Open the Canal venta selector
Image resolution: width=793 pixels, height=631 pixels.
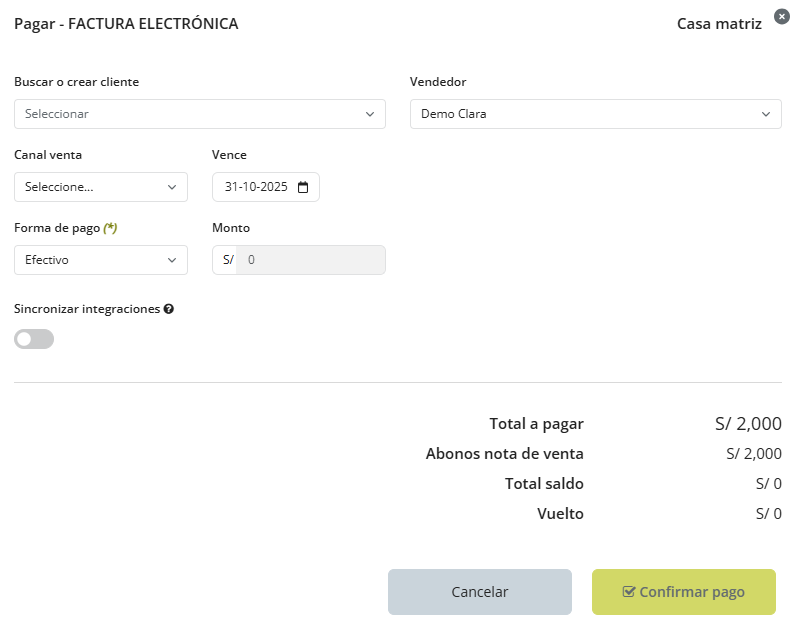pos(101,187)
